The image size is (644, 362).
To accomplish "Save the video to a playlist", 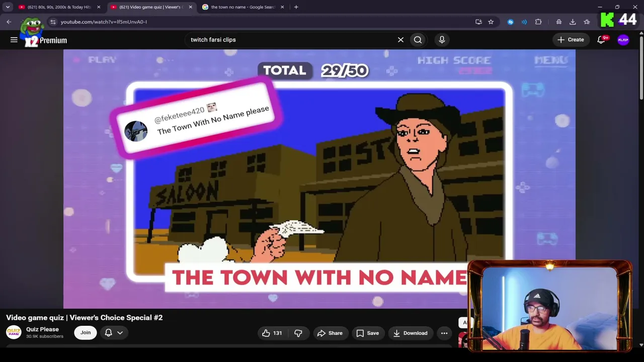I will [x=367, y=333].
